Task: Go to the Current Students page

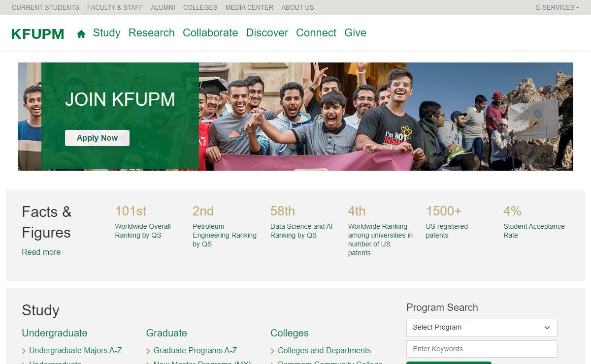Action: pyautogui.click(x=45, y=7)
